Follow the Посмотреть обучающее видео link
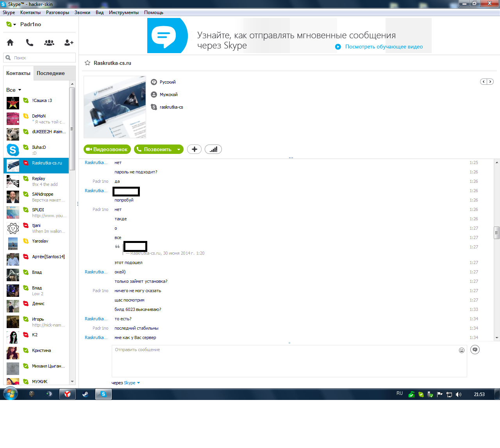Image resolution: width=500 pixels, height=448 pixels. [384, 46]
